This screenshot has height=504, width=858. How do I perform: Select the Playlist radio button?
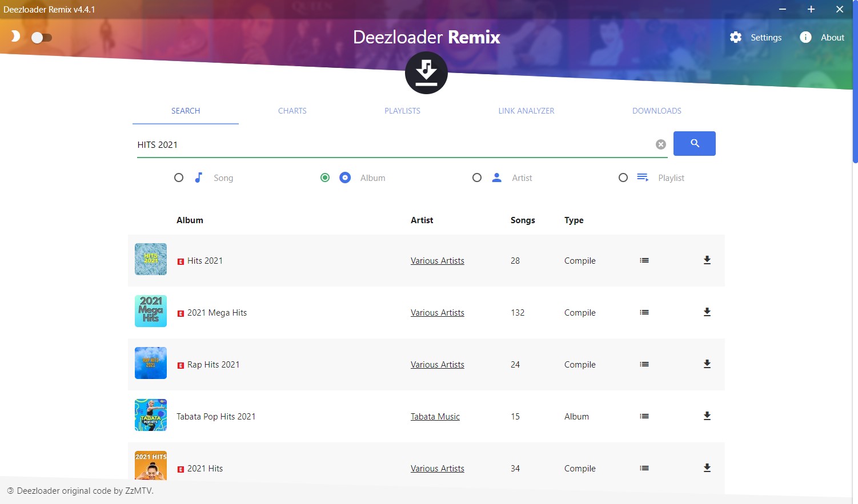coord(623,178)
